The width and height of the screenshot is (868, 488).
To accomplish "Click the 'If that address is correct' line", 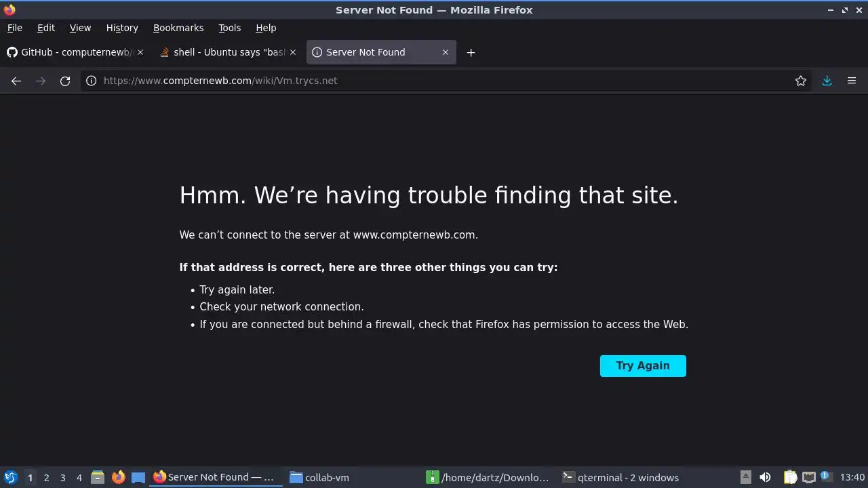I will point(368,267).
